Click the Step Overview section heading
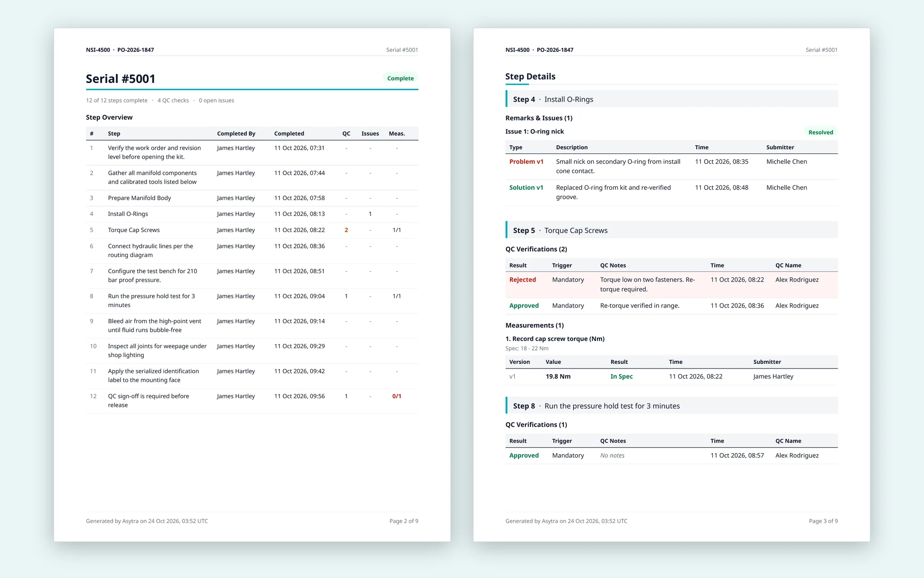The image size is (924, 578). coord(109,117)
